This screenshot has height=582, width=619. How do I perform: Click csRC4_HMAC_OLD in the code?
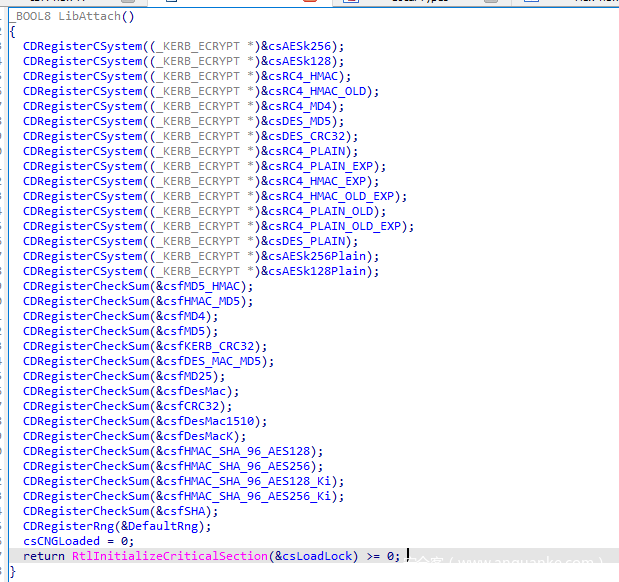pyautogui.click(x=317, y=91)
